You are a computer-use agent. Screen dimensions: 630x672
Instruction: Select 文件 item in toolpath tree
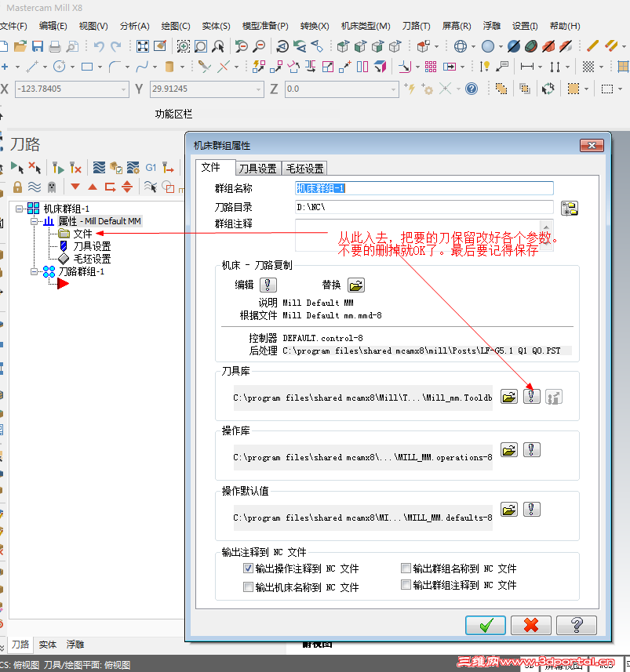point(82,234)
